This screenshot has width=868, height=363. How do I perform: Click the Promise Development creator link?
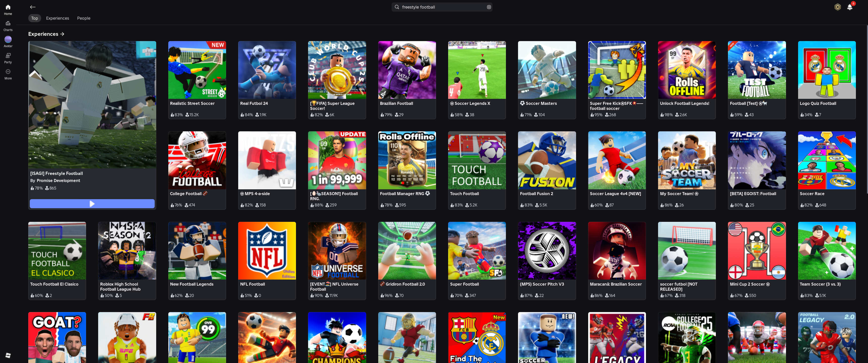click(58, 180)
